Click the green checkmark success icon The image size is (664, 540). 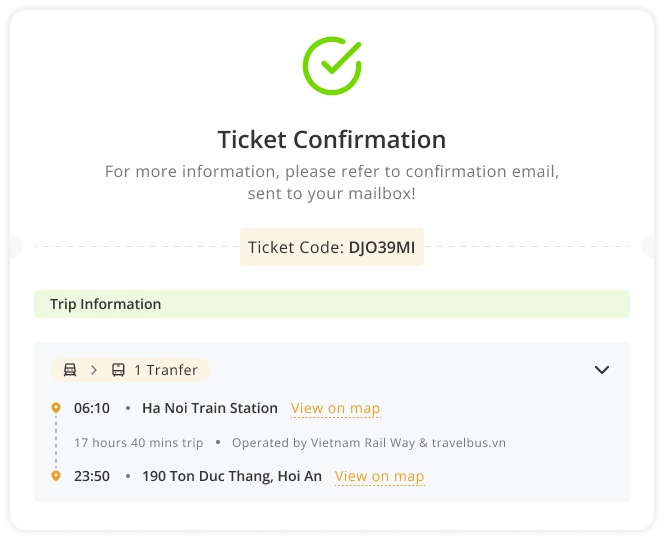pos(332,66)
